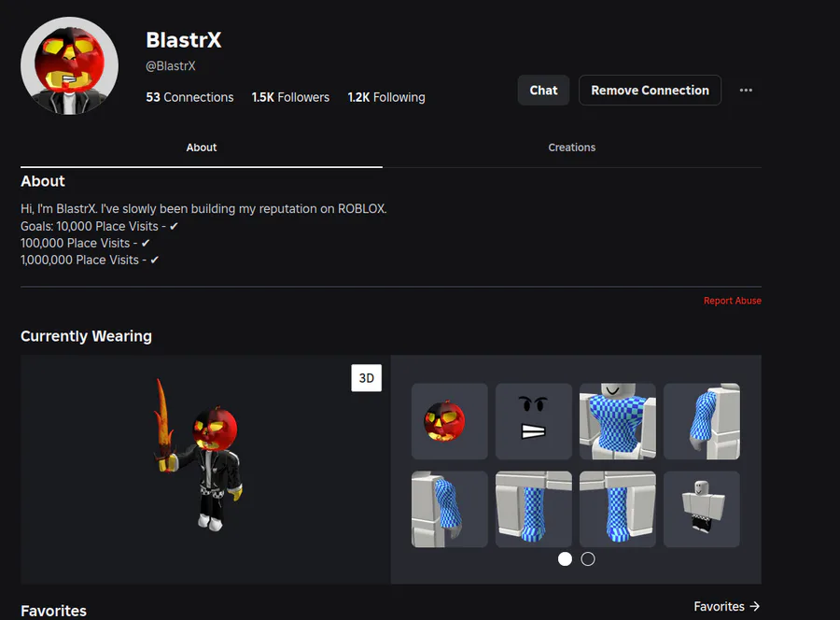Viewport: 840px width, 620px height.
Task: Open the angry face item thumbnail
Action: click(534, 421)
